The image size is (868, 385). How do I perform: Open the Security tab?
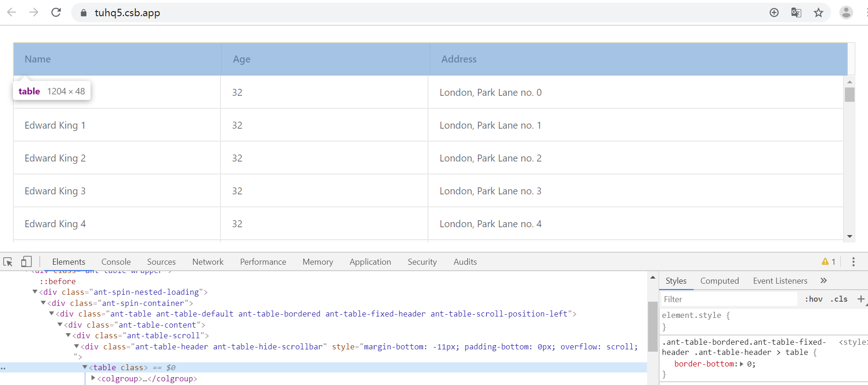[x=422, y=262]
